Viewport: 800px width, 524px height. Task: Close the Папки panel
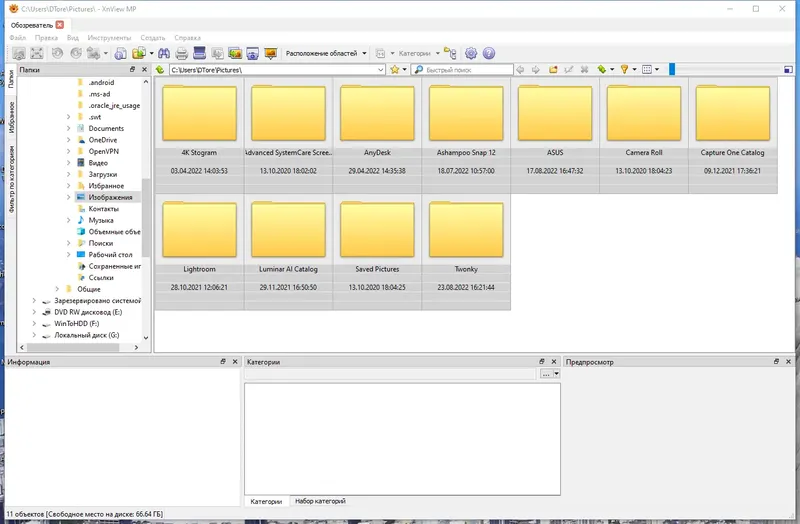point(144,69)
